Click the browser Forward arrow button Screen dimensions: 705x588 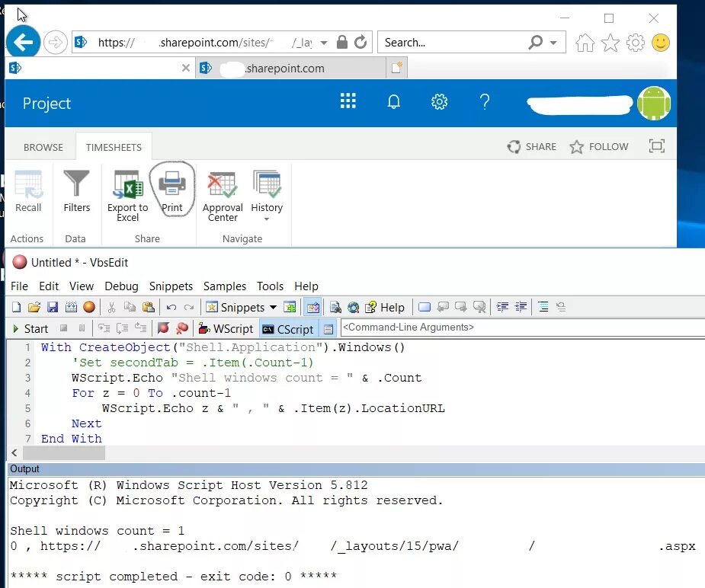56,43
